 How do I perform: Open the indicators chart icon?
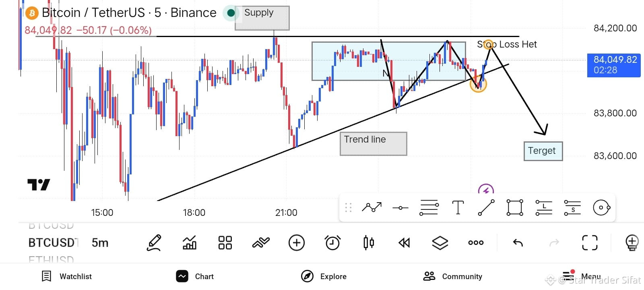190,243
